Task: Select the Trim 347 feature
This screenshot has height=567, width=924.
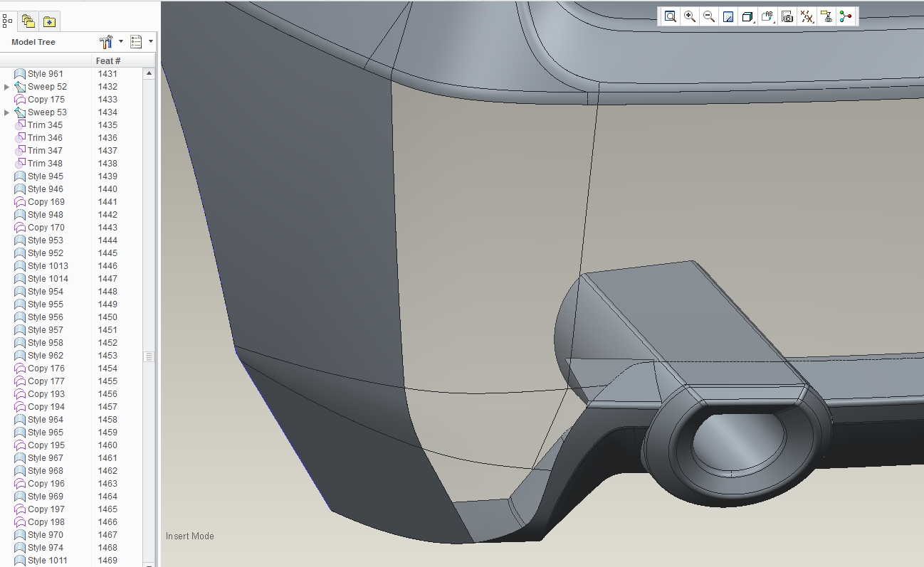Action: coord(45,151)
